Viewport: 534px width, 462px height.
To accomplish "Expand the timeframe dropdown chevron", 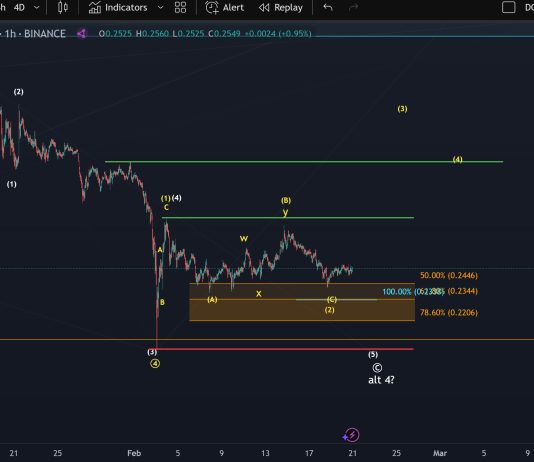I will [x=36, y=7].
